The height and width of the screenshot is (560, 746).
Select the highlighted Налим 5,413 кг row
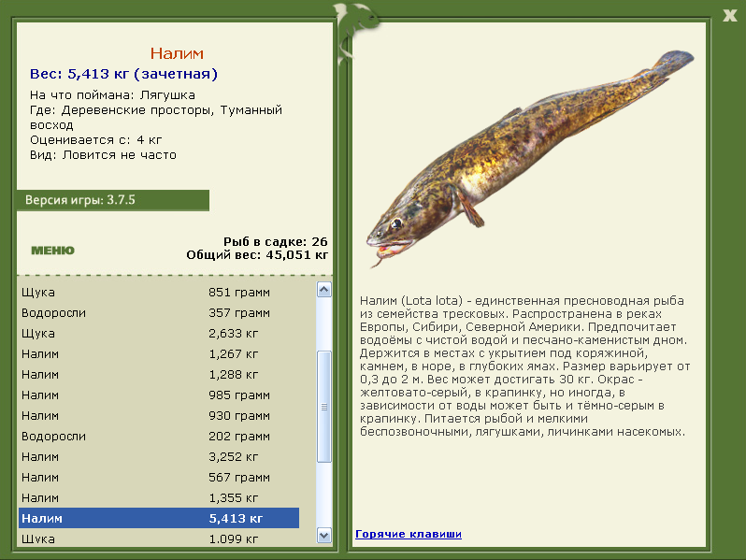(x=159, y=518)
